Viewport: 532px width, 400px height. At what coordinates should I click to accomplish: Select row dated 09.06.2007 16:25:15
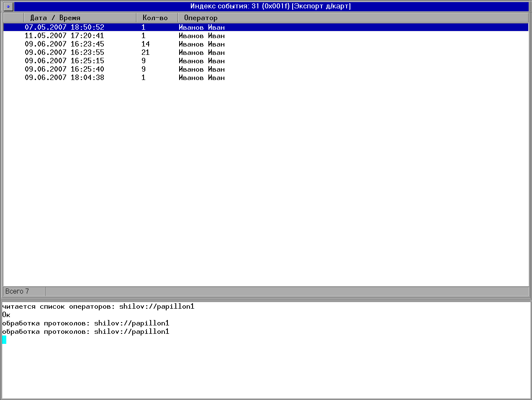266,61
